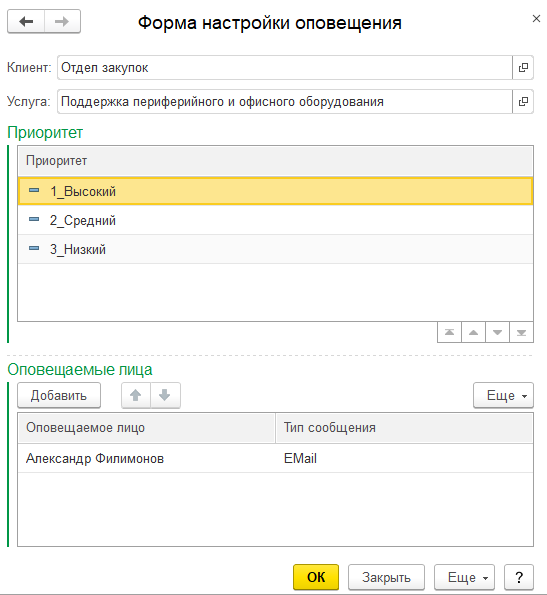The height and width of the screenshot is (595, 547).
Task: Click the Добавить button
Action: 59,395
